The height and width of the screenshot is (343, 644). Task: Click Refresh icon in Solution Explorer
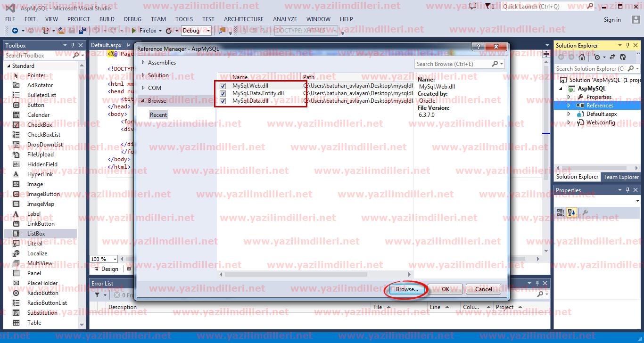[x=623, y=57]
